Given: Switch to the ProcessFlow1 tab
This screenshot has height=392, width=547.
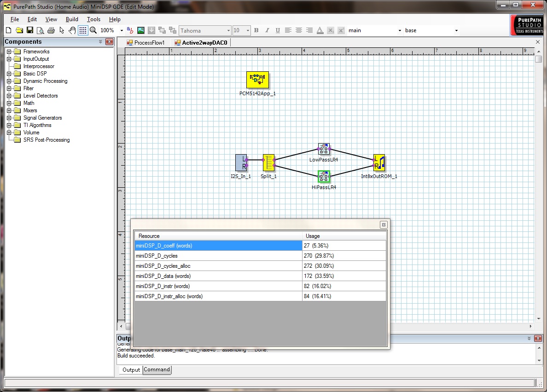Looking at the screenshot, I should coord(145,42).
